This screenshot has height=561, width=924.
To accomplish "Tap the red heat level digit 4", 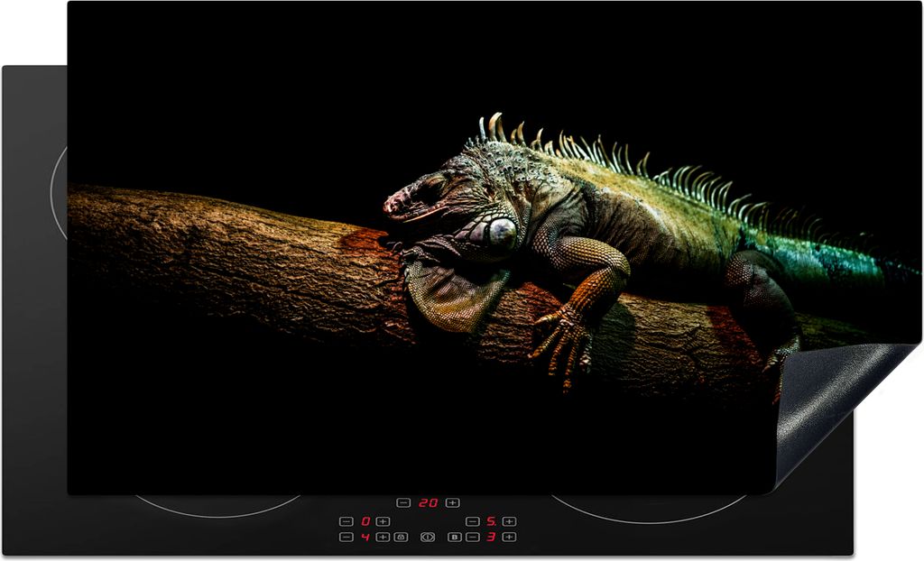I will [x=365, y=537].
